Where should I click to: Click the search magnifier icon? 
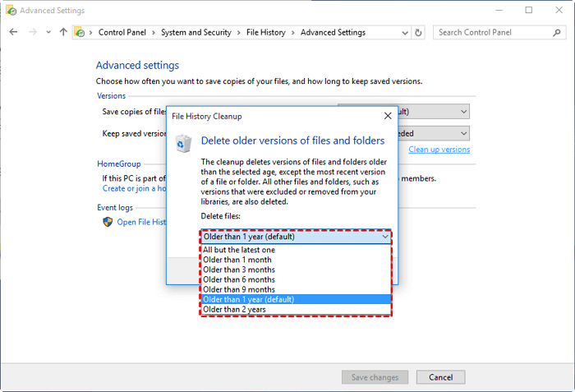coord(559,32)
